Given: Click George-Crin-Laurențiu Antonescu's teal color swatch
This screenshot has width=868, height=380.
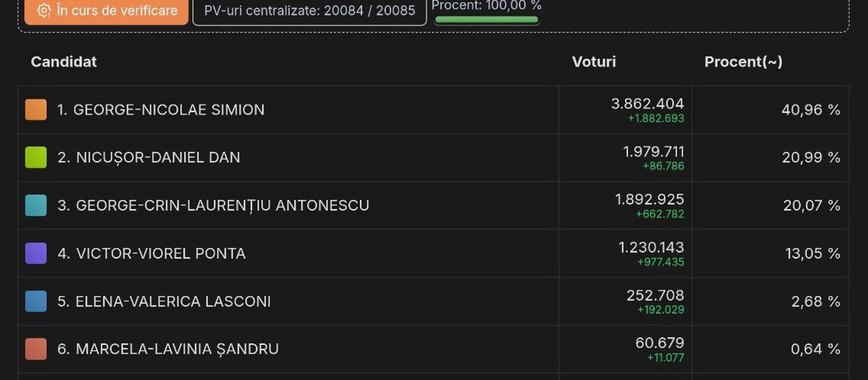Looking at the screenshot, I should point(36,205).
